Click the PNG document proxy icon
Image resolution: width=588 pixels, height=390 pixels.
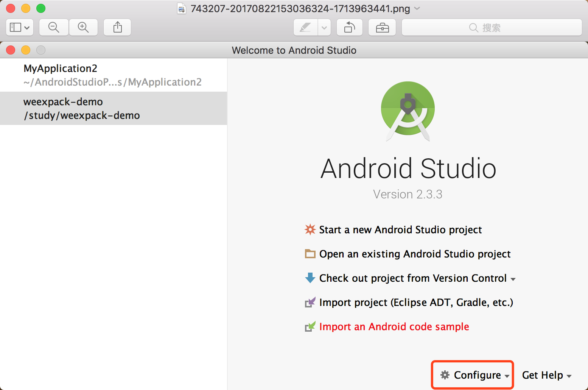coord(182,8)
